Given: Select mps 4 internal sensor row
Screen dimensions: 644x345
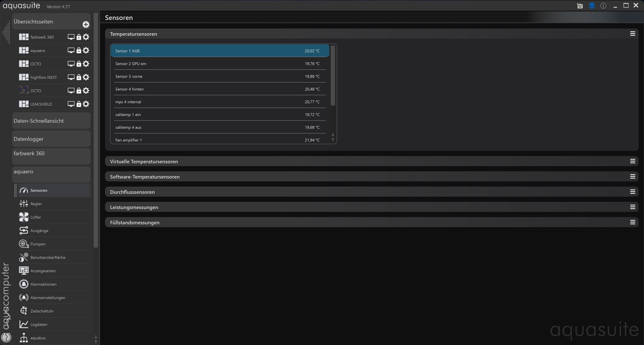Looking at the screenshot, I should [x=220, y=102].
